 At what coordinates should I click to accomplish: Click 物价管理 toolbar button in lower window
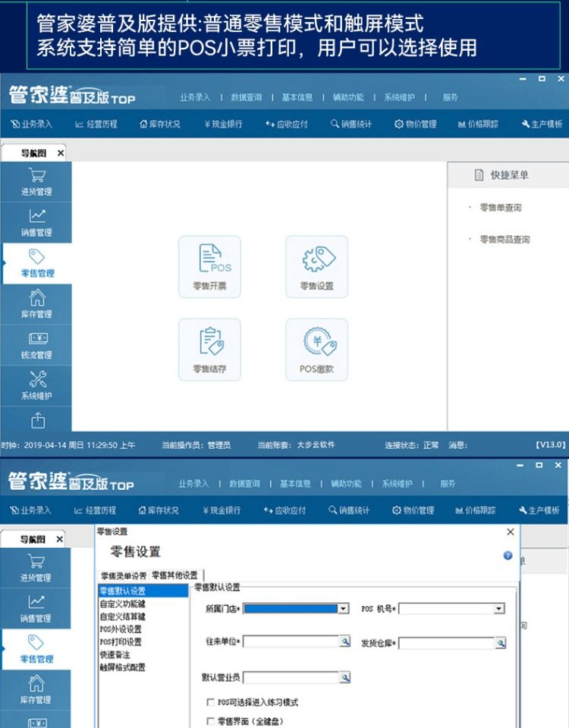pos(413,510)
